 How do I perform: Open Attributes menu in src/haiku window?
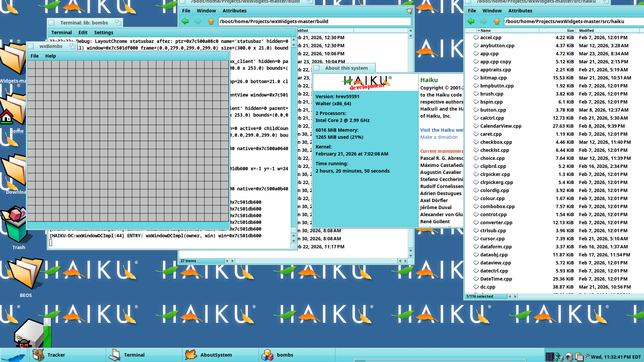click(520, 11)
